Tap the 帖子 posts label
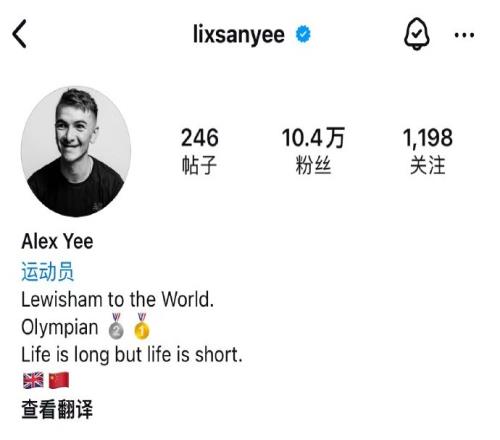The image size is (500, 440). (199, 165)
